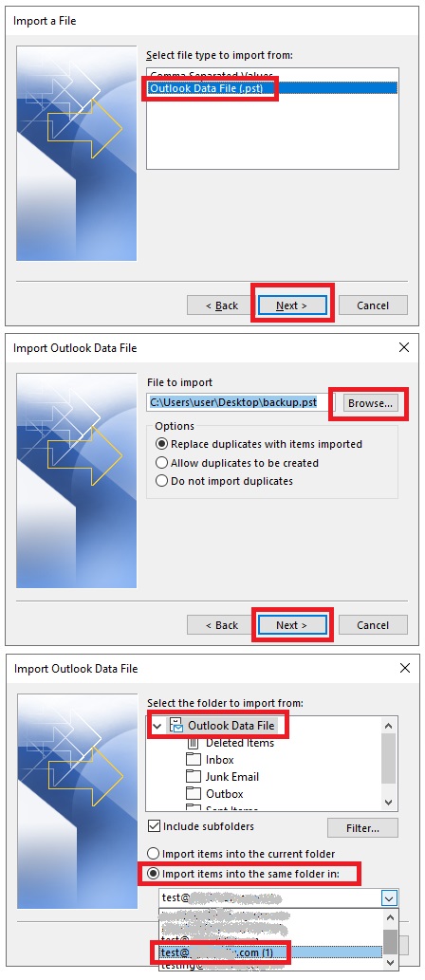Click the folder list scrollbar down arrow
The height and width of the screenshot is (980, 425).
pyautogui.click(x=389, y=803)
